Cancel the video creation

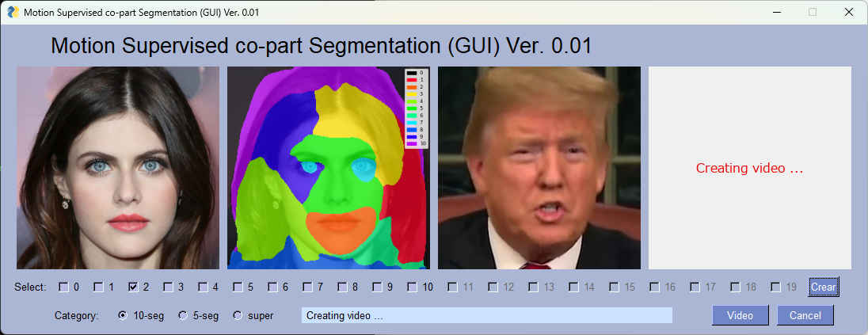(805, 315)
